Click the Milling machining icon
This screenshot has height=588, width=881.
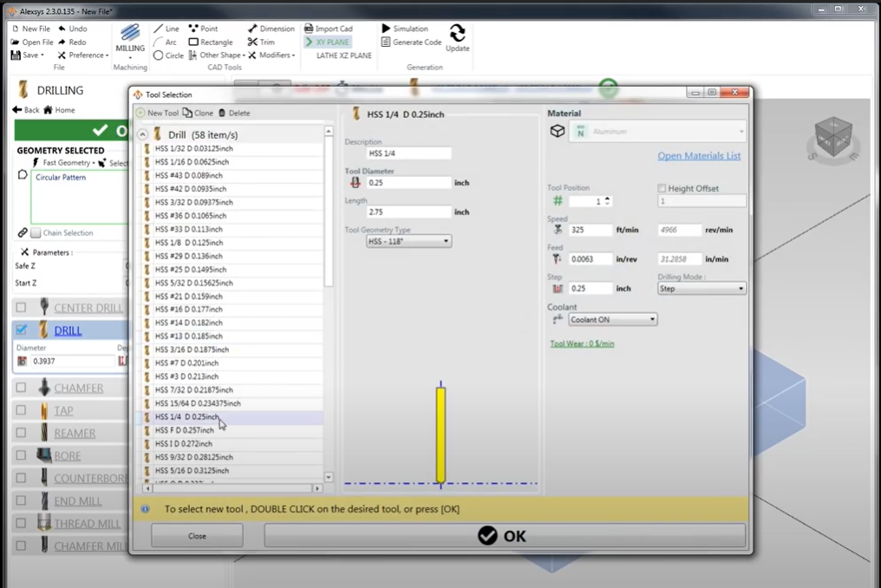130,35
